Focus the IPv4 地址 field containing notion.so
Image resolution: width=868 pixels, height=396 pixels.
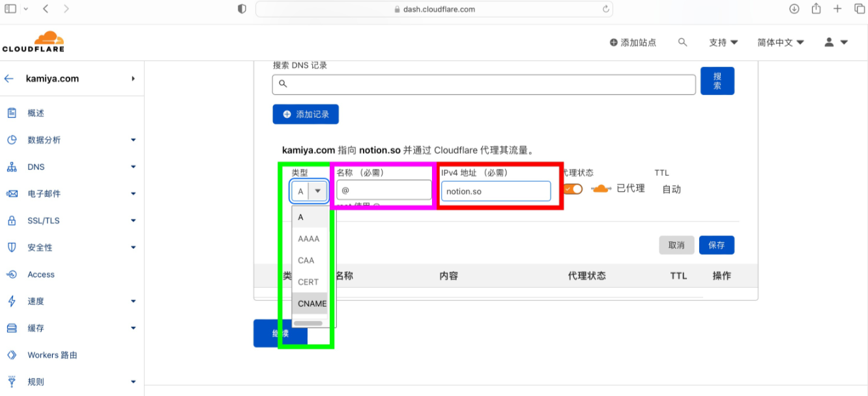[496, 191]
